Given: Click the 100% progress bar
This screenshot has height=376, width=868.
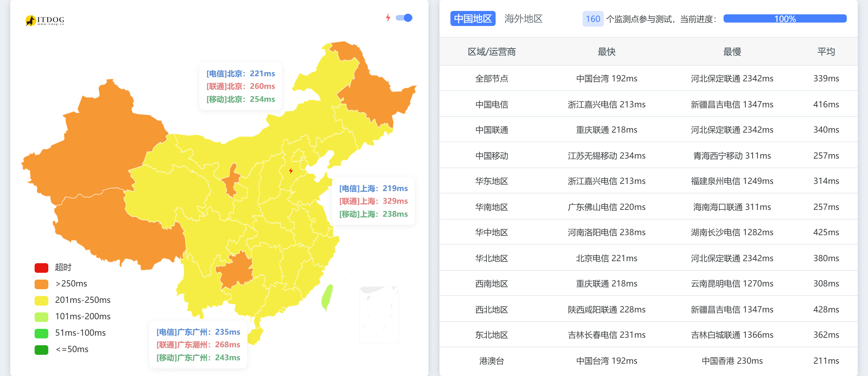Looking at the screenshot, I should click(785, 18).
